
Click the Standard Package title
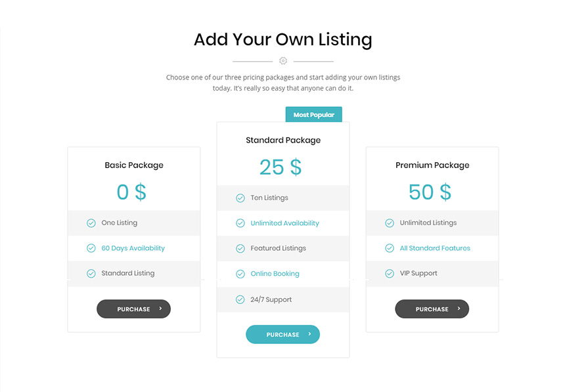tap(283, 141)
